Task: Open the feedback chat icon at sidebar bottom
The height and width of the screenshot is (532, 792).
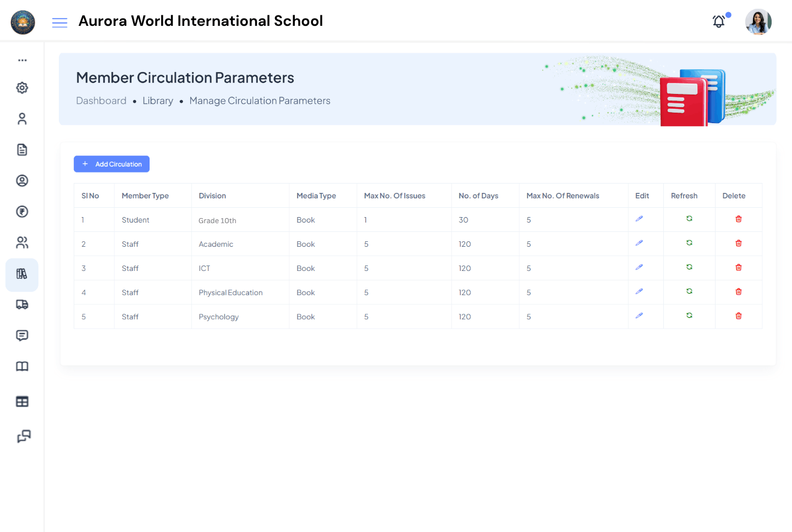Action: (x=22, y=436)
